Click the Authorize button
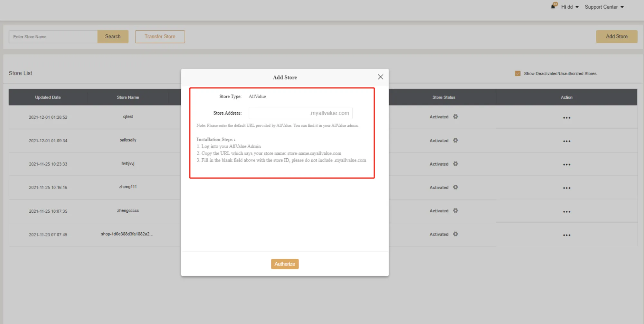Screen dimensions: 644x324 pyautogui.click(x=285, y=264)
